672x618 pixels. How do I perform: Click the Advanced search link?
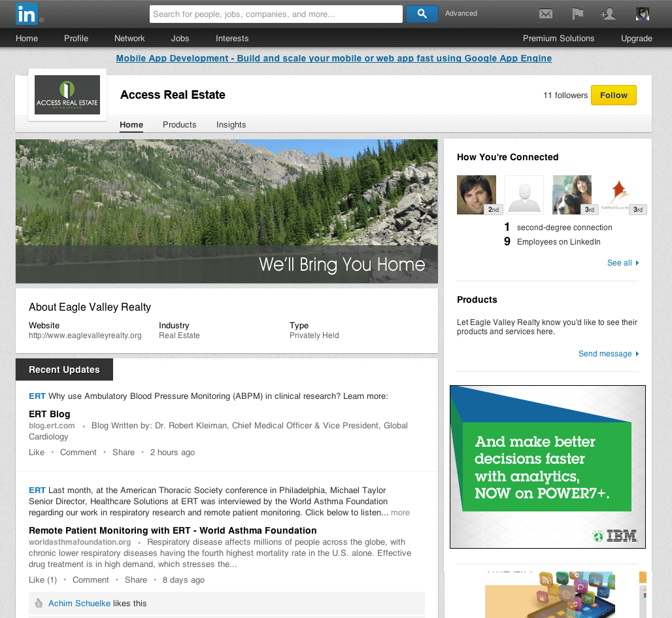[461, 13]
